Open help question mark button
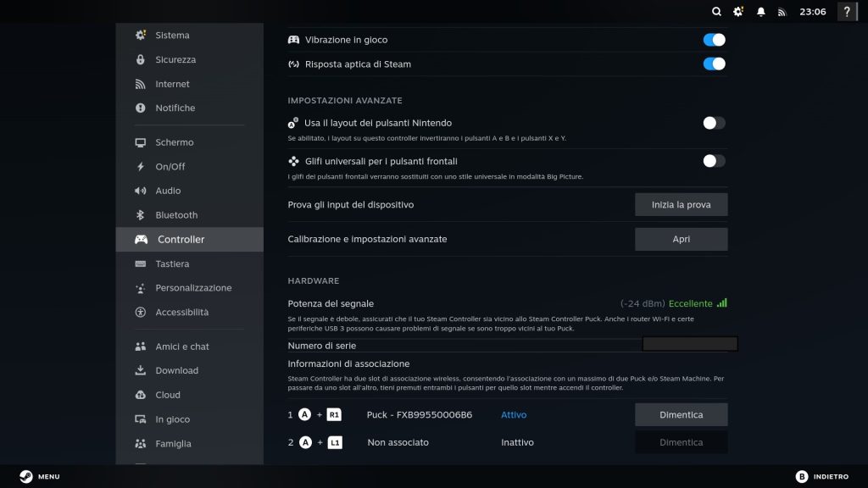 click(x=847, y=12)
